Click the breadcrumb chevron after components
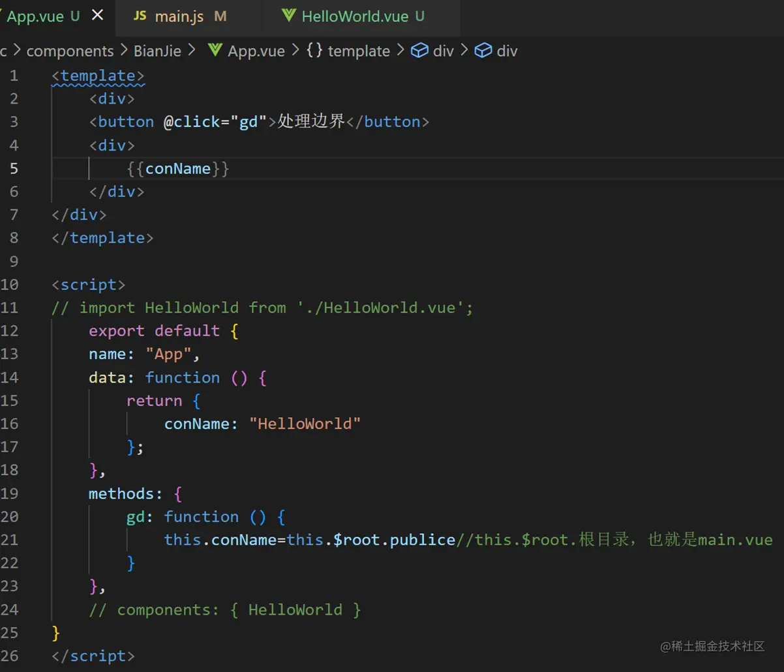Image resolution: width=784 pixels, height=672 pixels. [124, 50]
